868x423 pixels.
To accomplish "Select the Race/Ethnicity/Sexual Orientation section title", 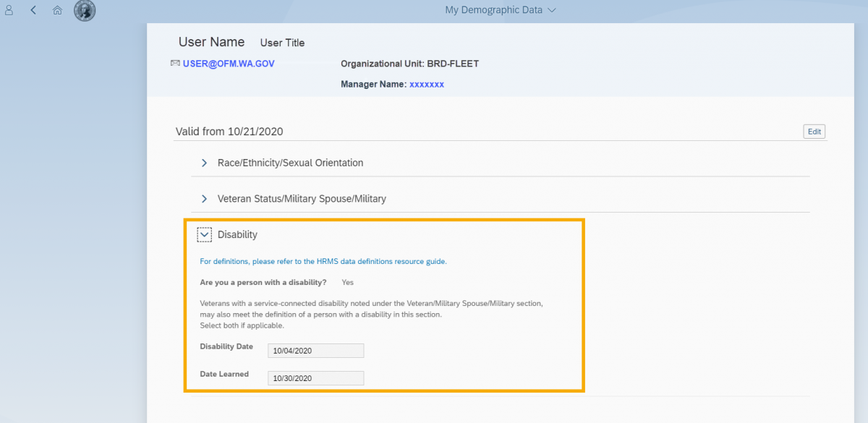I will point(290,163).
